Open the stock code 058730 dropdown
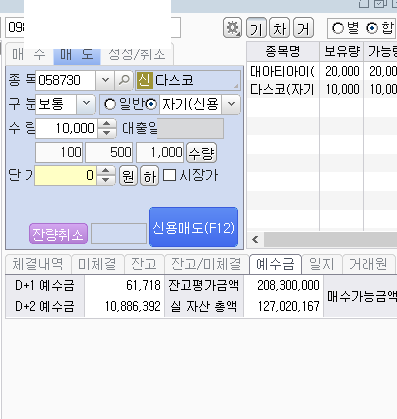Screen dimensions: 397x419 click(x=105, y=80)
